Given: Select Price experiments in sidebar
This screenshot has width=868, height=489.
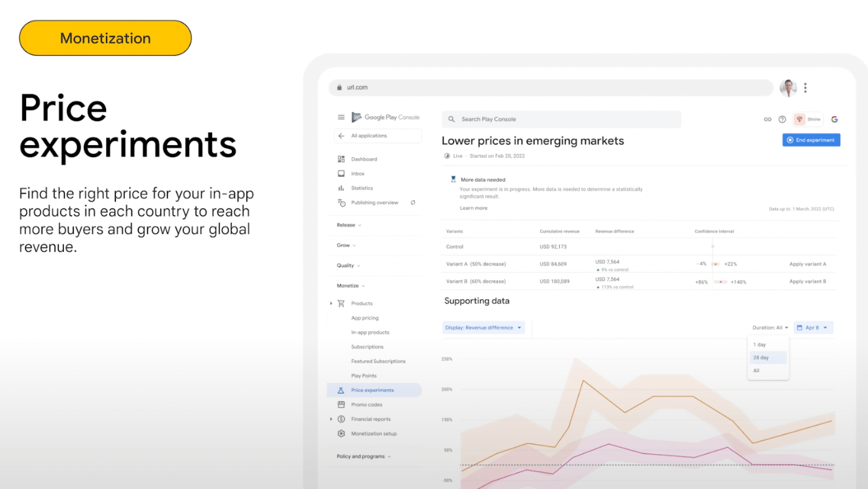Looking at the screenshot, I should pyautogui.click(x=374, y=390).
